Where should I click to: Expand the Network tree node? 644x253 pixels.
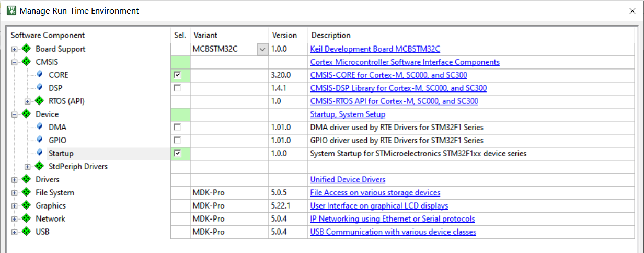[15, 219]
